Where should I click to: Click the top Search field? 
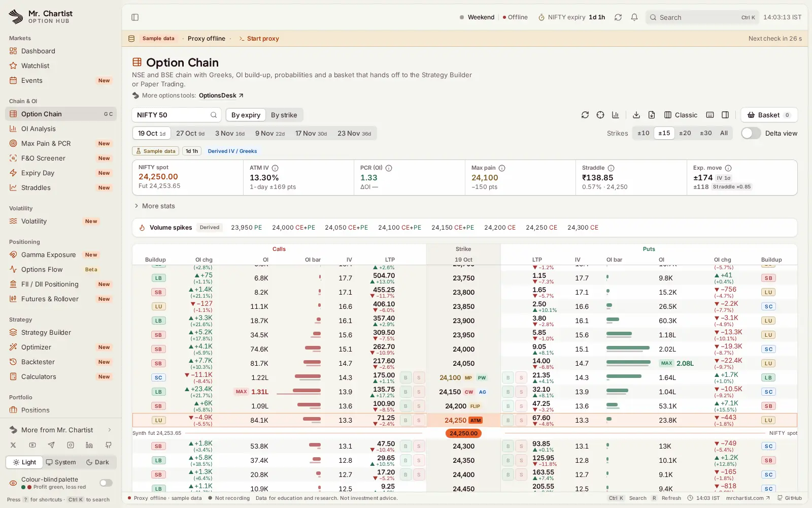pos(702,17)
